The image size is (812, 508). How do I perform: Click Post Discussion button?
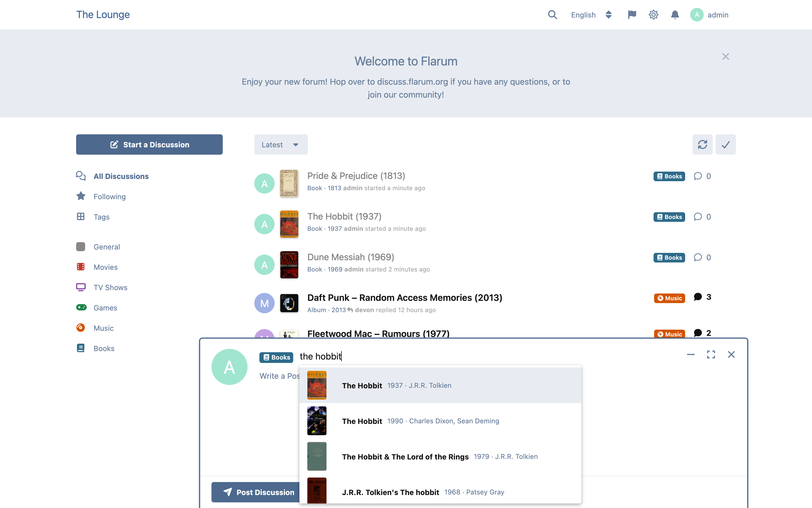(256, 492)
